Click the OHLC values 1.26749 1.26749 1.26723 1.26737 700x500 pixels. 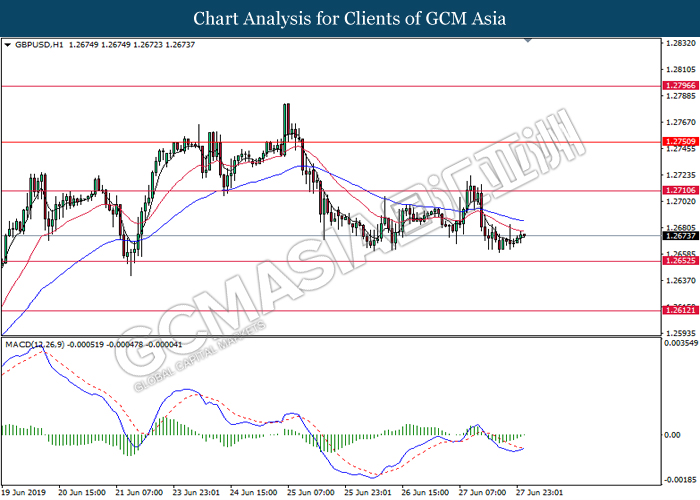[x=132, y=45]
